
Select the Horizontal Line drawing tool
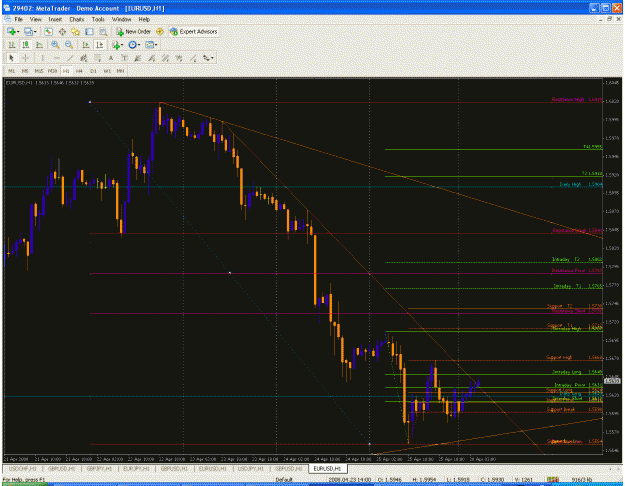[x=56, y=58]
